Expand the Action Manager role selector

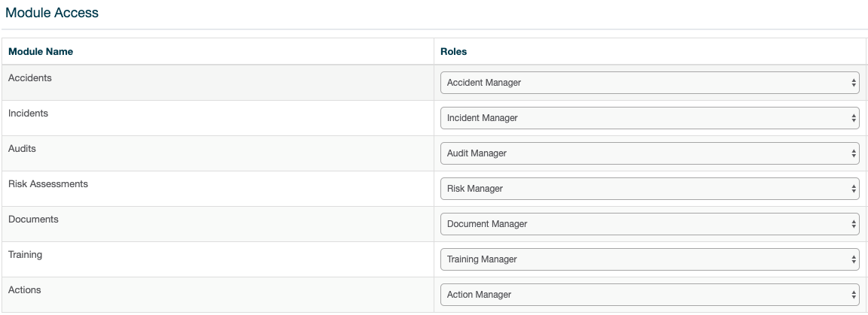650,295
